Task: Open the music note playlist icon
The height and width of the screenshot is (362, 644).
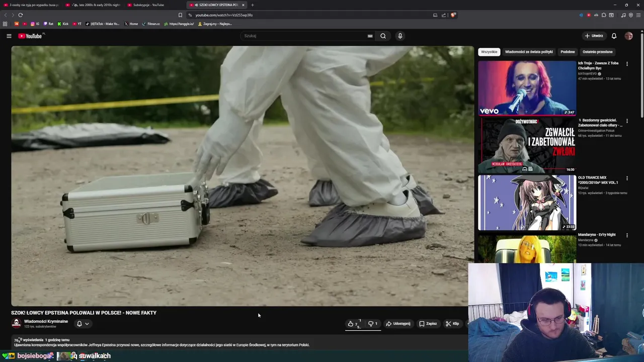Action: point(623,15)
